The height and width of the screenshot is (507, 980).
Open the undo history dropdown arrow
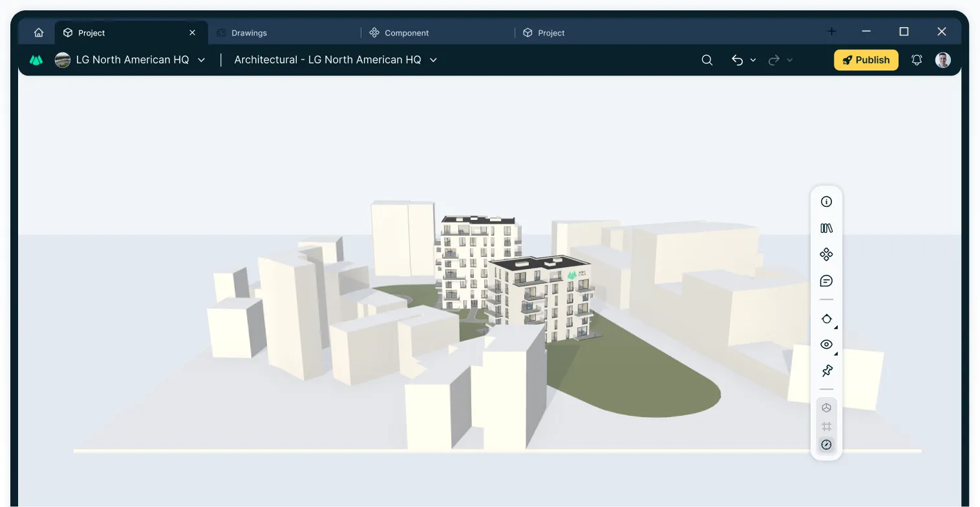click(753, 60)
